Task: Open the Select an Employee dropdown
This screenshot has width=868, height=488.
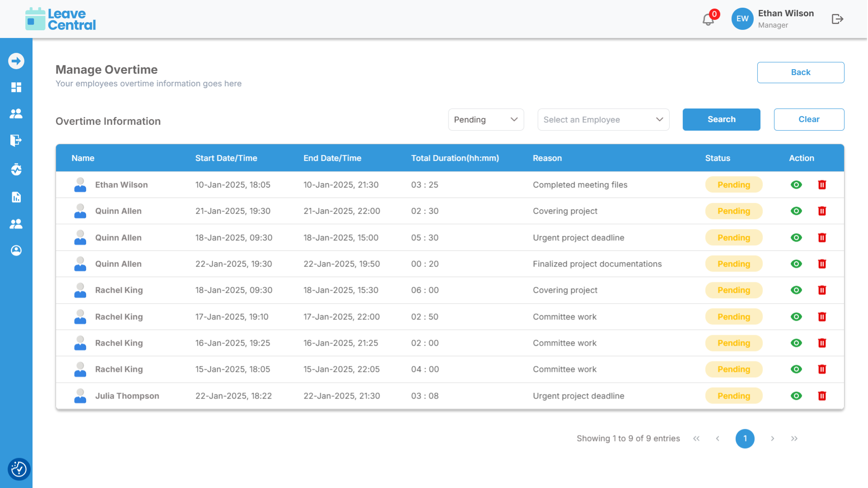Action: point(603,120)
